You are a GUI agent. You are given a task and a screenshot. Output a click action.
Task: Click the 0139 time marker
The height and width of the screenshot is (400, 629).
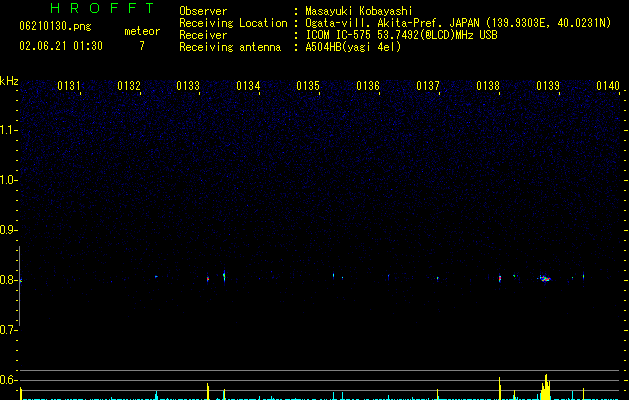[x=548, y=86]
